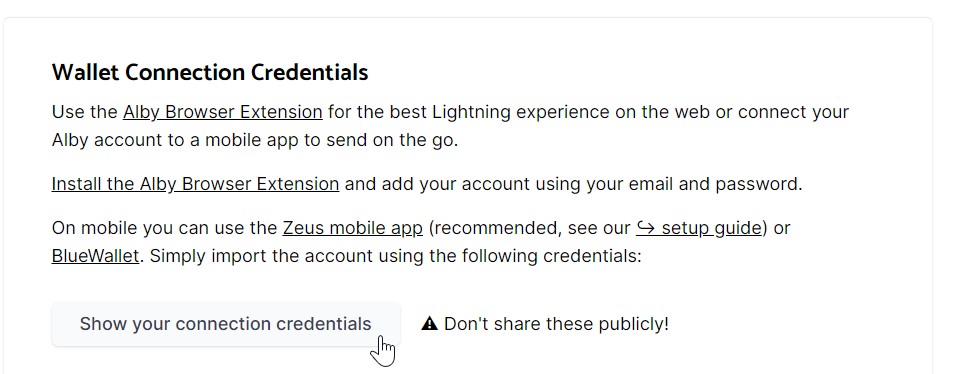
Task: Visit the BlueWallet link
Action: (x=95, y=256)
